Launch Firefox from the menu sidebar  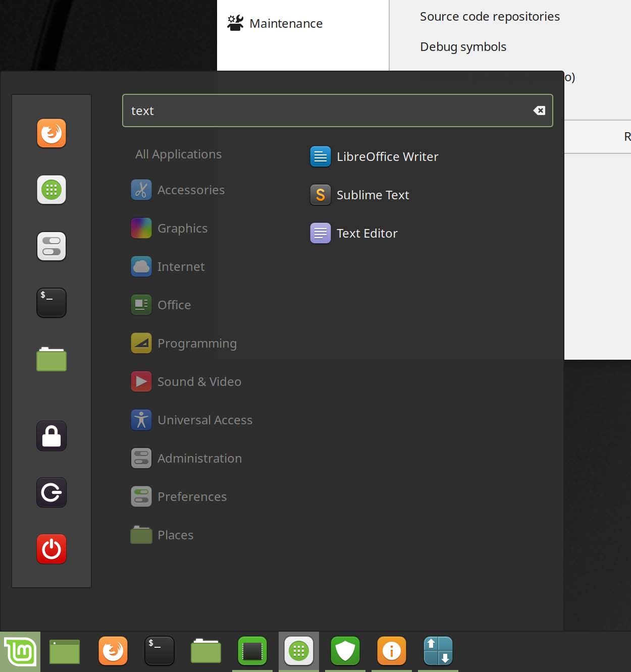(51, 133)
